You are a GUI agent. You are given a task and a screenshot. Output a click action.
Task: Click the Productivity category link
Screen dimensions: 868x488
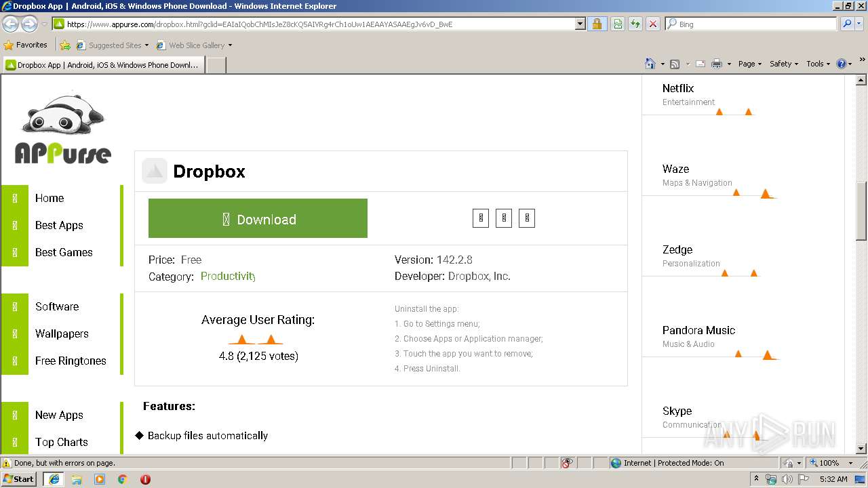click(x=228, y=276)
